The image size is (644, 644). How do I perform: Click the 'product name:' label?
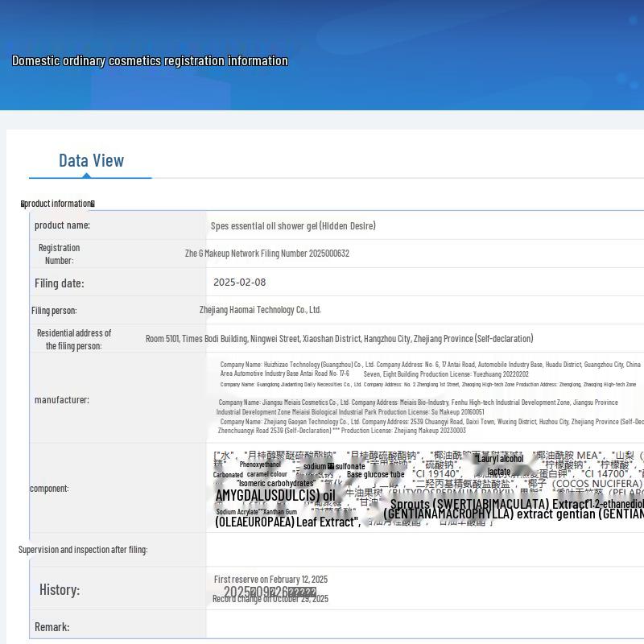[62, 225]
